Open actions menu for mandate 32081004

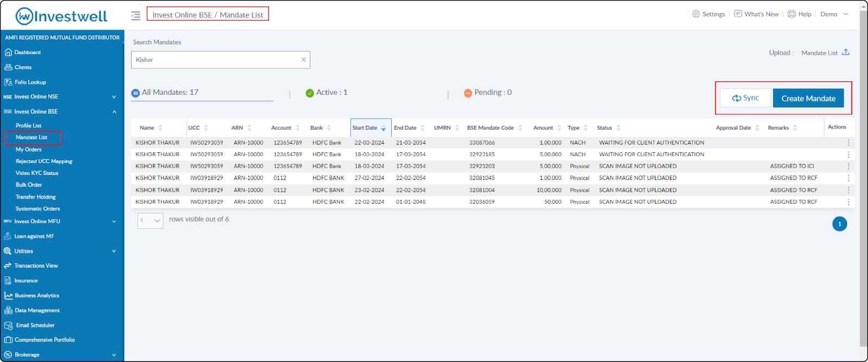coord(848,190)
